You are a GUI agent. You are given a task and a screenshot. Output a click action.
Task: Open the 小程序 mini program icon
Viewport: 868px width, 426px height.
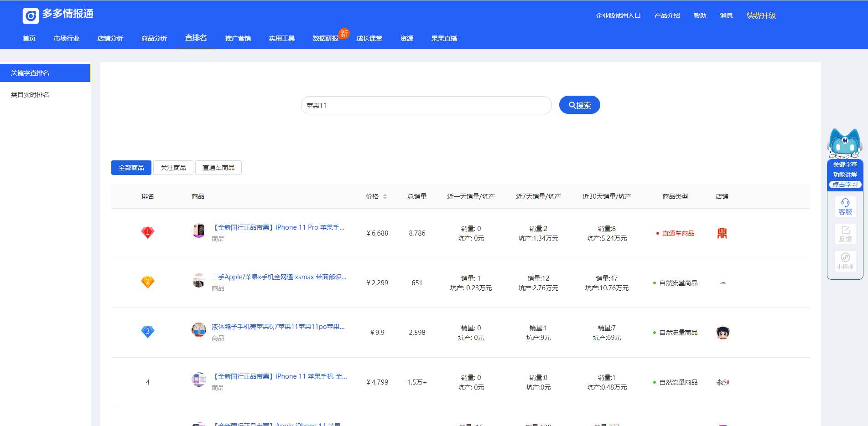click(x=845, y=262)
